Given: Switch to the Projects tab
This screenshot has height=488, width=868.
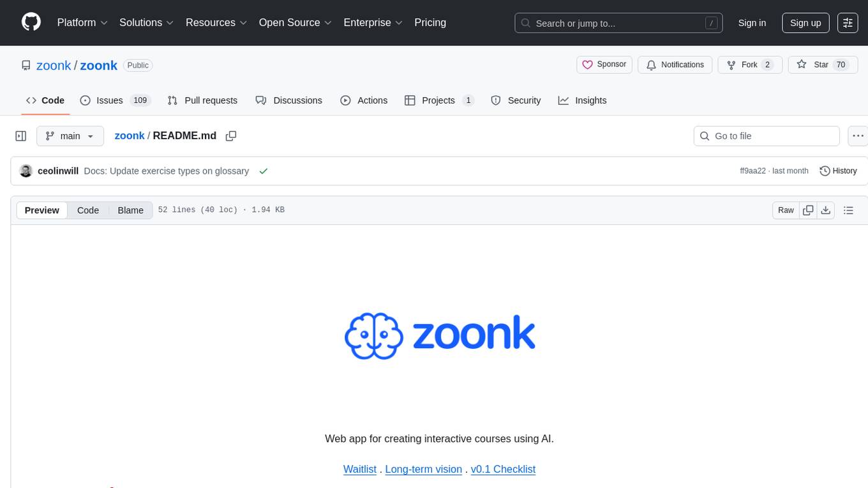Looking at the screenshot, I should click(439, 100).
